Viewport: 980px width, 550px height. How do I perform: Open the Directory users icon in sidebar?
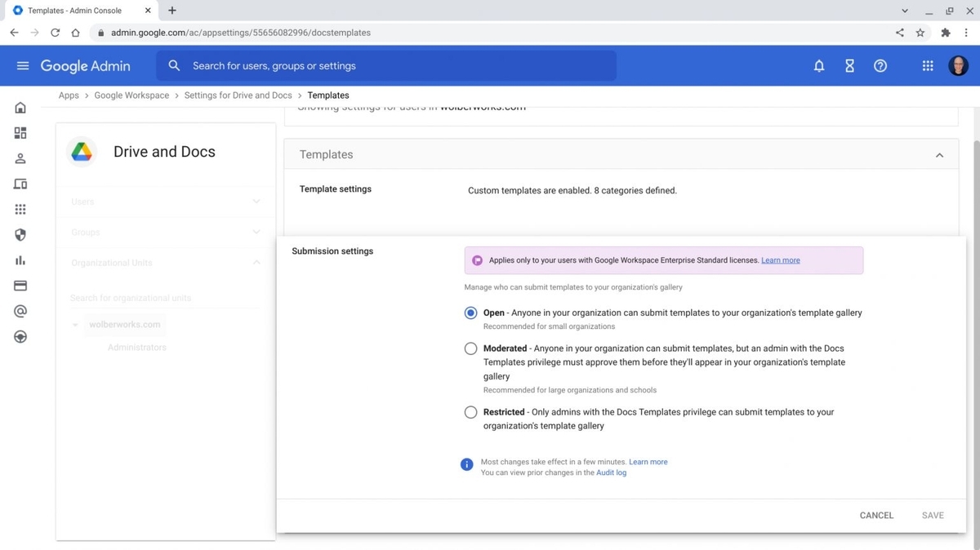click(20, 158)
